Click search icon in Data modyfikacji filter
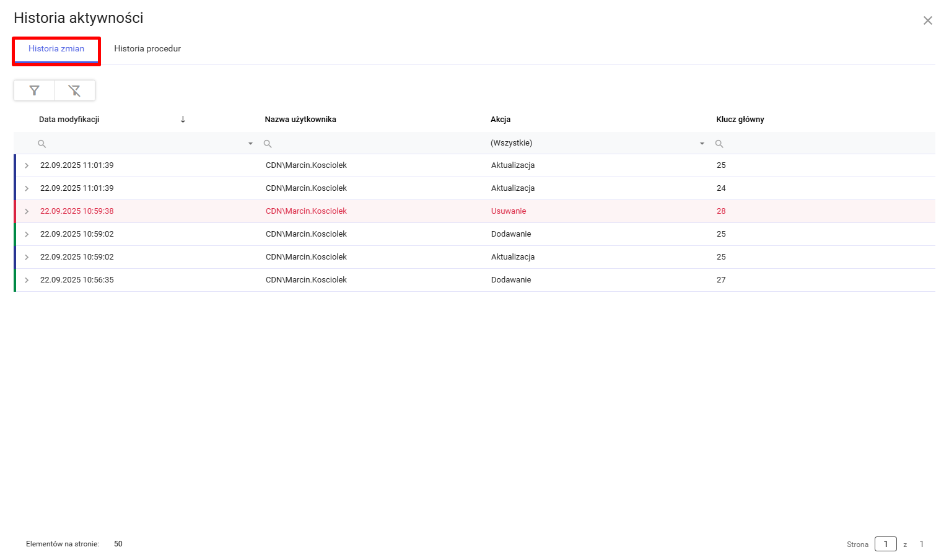The image size is (949, 560). click(42, 144)
